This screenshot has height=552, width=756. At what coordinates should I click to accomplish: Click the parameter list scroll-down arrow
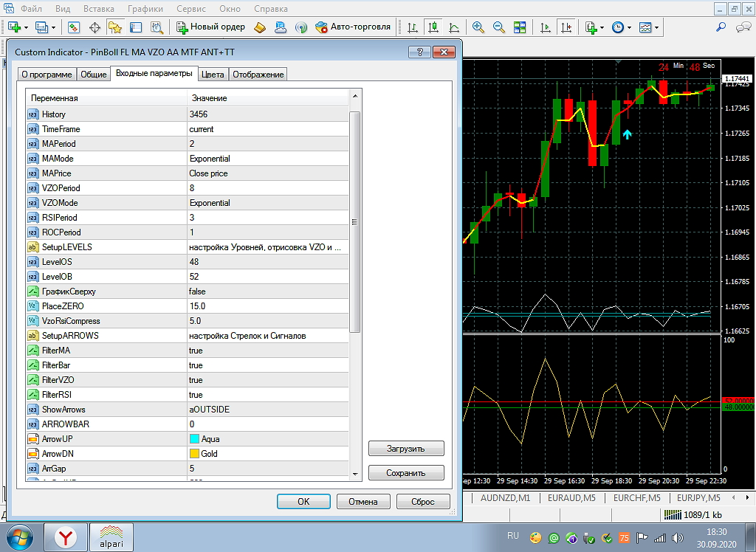coord(355,475)
